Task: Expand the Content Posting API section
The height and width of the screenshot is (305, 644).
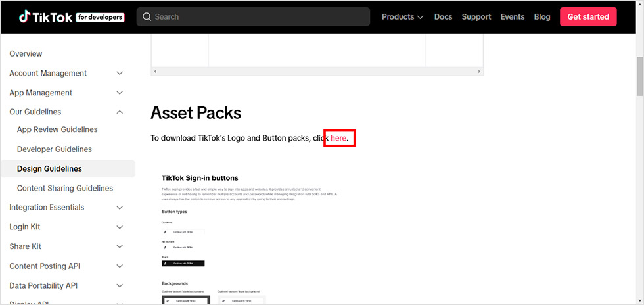Action: pos(120,266)
